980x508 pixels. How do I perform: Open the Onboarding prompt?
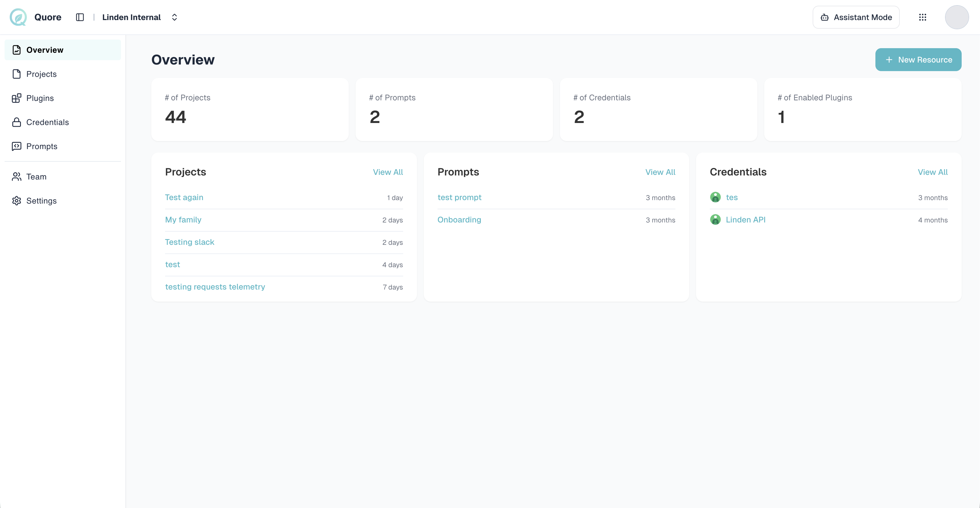(x=459, y=220)
